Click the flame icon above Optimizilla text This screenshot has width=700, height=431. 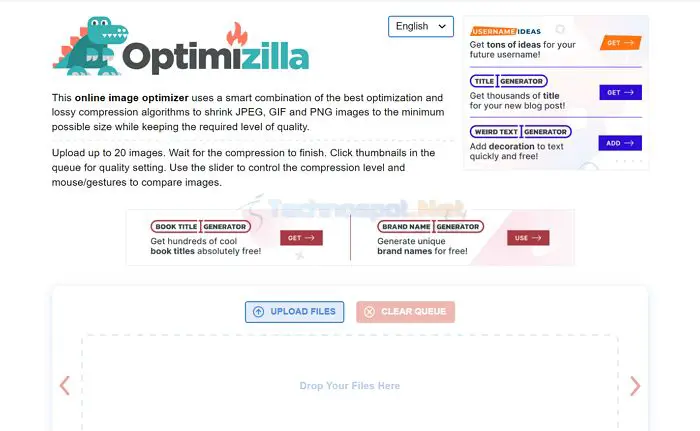pyautogui.click(x=237, y=34)
